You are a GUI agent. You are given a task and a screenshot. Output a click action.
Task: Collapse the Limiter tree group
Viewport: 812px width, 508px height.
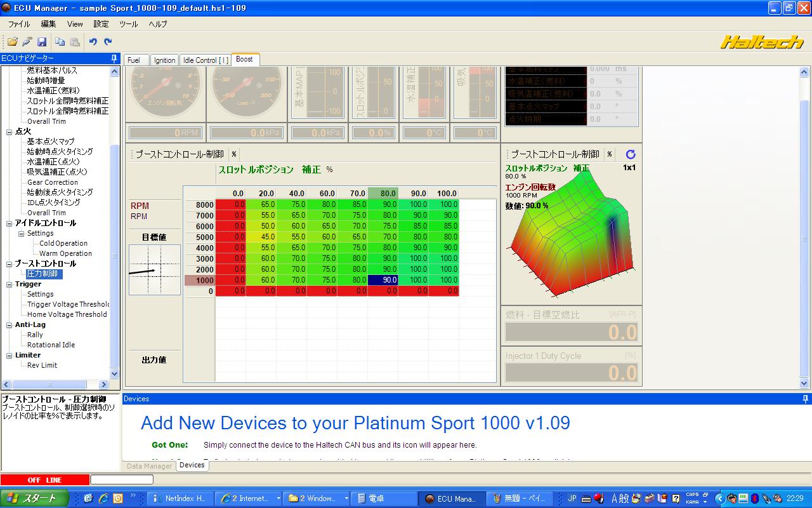click(10, 355)
